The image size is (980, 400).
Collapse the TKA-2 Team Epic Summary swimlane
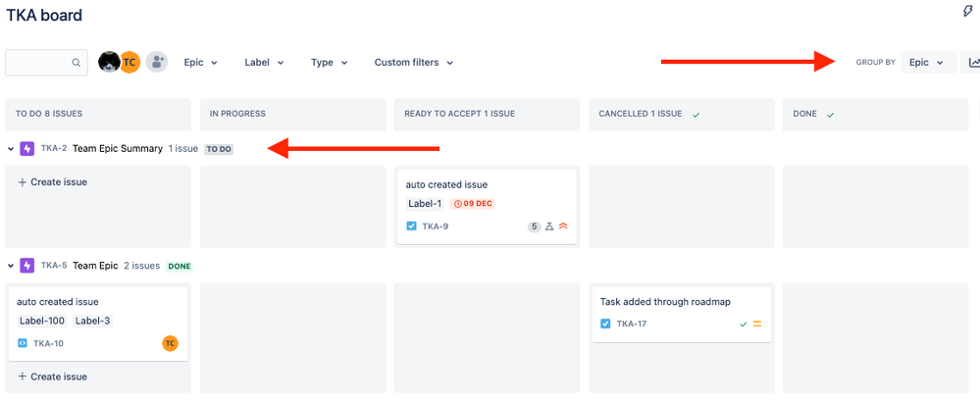point(11,149)
